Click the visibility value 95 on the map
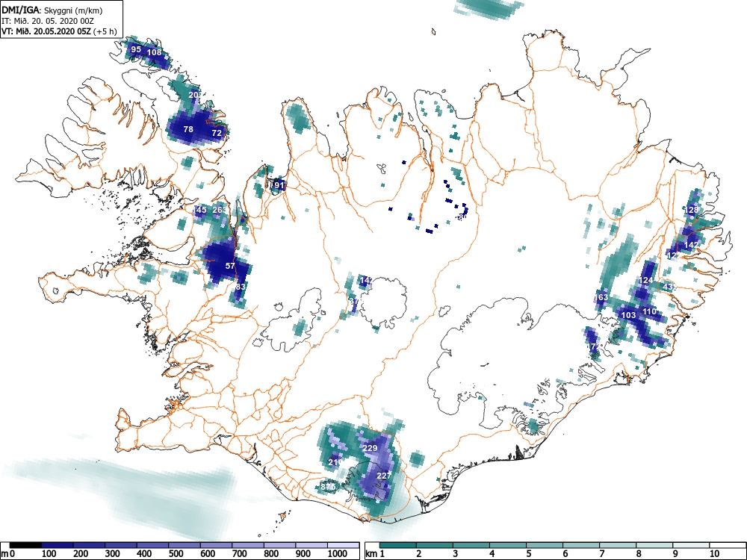Image resolution: width=747 pixels, height=560 pixels. (x=136, y=49)
